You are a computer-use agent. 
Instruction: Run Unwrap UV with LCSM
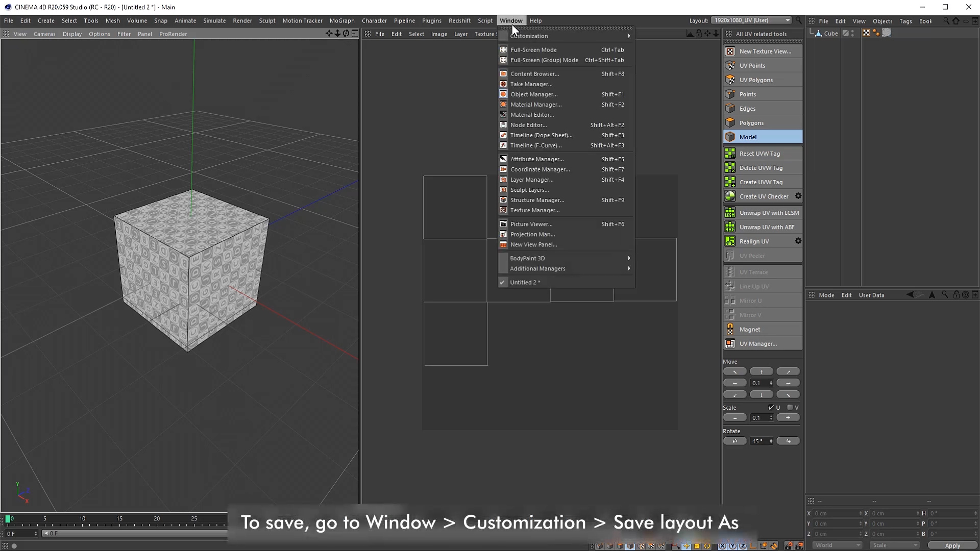coord(763,213)
